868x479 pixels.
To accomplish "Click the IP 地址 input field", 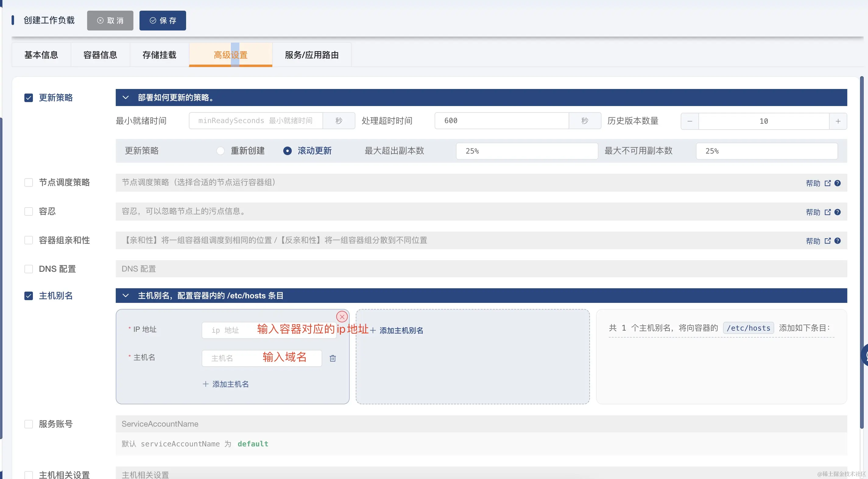I will tap(236, 330).
